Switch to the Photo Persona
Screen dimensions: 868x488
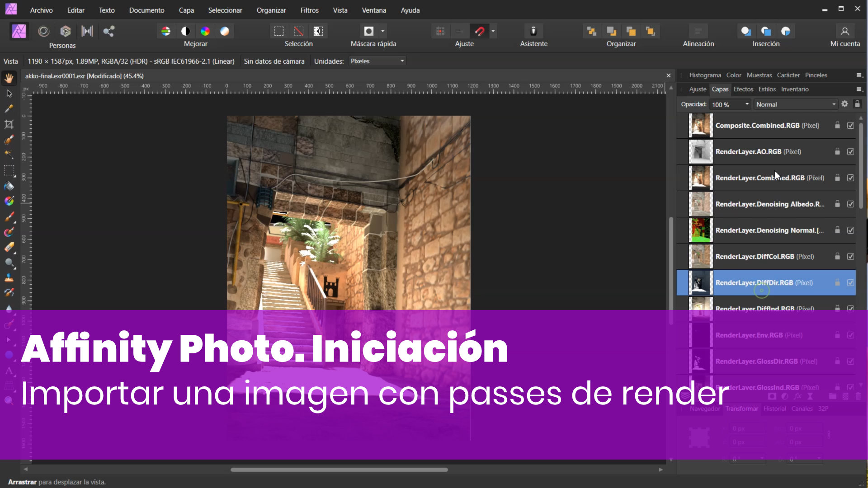[x=19, y=31]
